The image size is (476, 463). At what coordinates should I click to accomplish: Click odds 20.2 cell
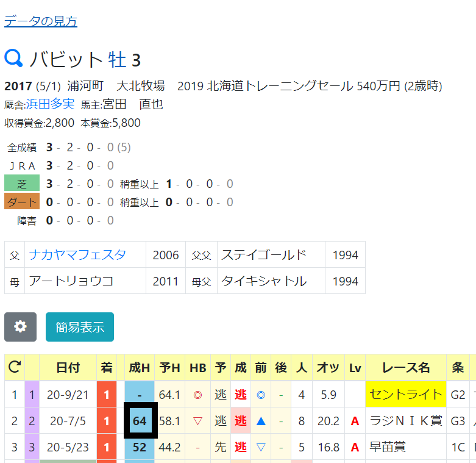(329, 421)
